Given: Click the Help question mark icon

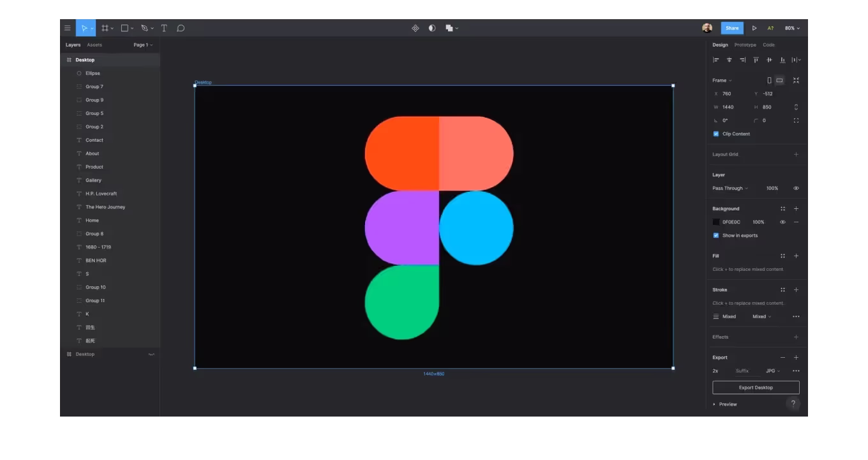Looking at the screenshot, I should [793, 404].
